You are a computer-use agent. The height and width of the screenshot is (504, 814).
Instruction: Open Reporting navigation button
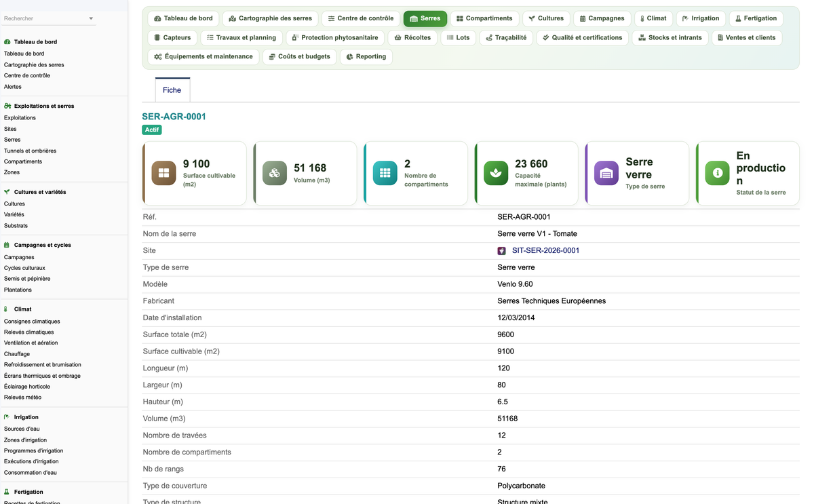(366, 56)
